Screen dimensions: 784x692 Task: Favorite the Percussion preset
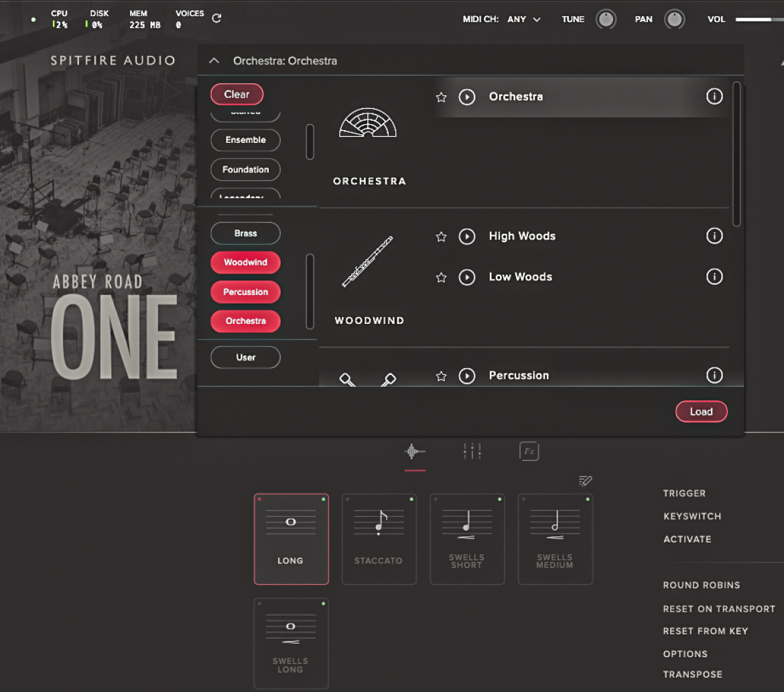click(x=441, y=376)
